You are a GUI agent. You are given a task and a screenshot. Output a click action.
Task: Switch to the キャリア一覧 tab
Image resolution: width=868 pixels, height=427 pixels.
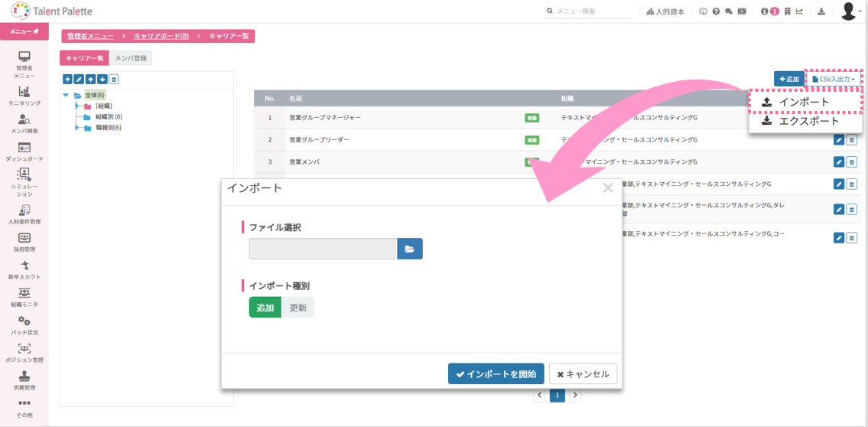click(84, 58)
